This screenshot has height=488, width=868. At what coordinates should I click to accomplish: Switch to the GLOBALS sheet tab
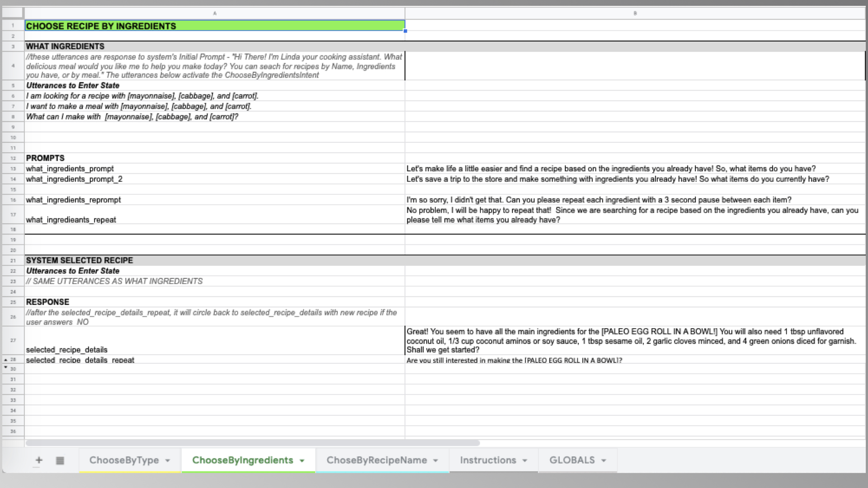571,460
